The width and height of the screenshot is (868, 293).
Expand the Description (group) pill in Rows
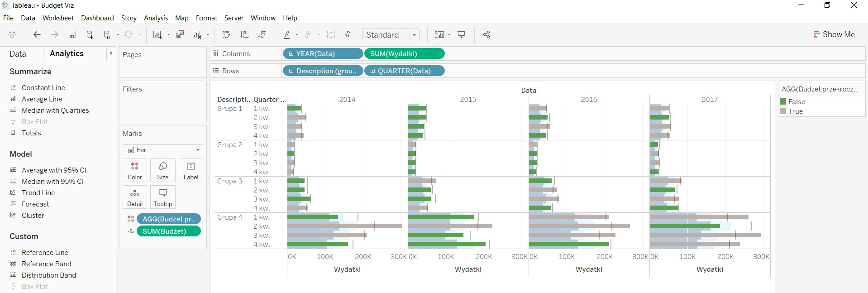pos(291,71)
